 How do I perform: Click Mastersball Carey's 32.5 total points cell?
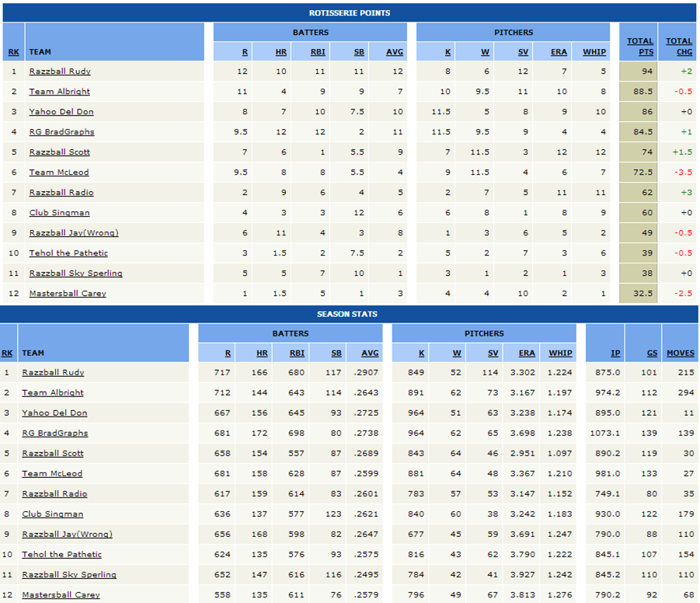(639, 294)
